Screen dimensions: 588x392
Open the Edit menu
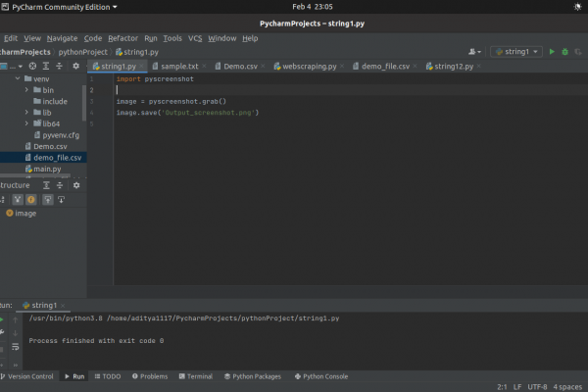(x=11, y=38)
